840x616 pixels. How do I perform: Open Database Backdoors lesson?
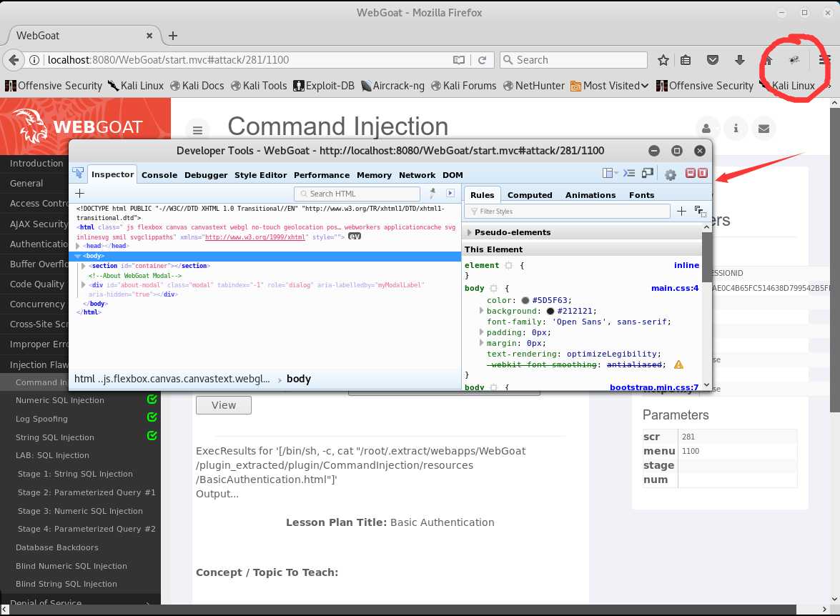[x=56, y=547]
